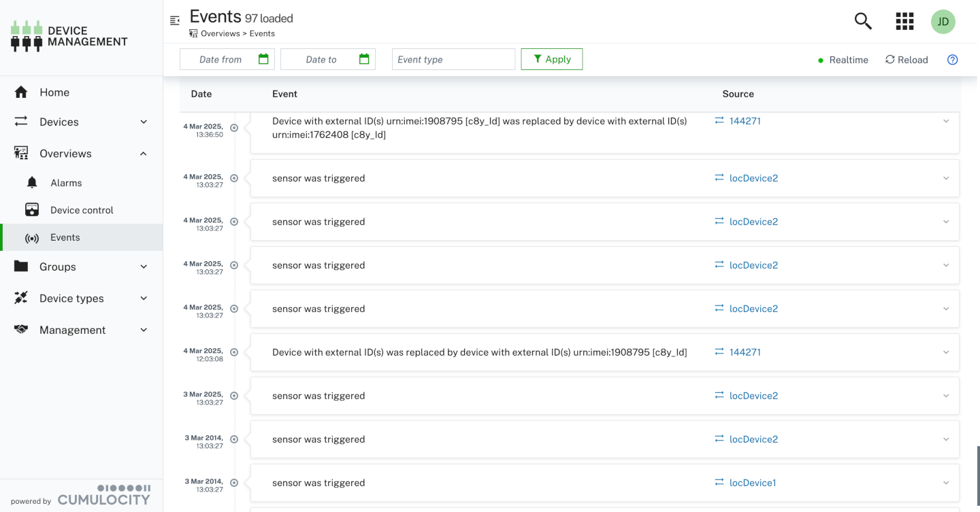980x512 pixels.
Task: Expand the first event row from 144271
Action: coord(945,122)
